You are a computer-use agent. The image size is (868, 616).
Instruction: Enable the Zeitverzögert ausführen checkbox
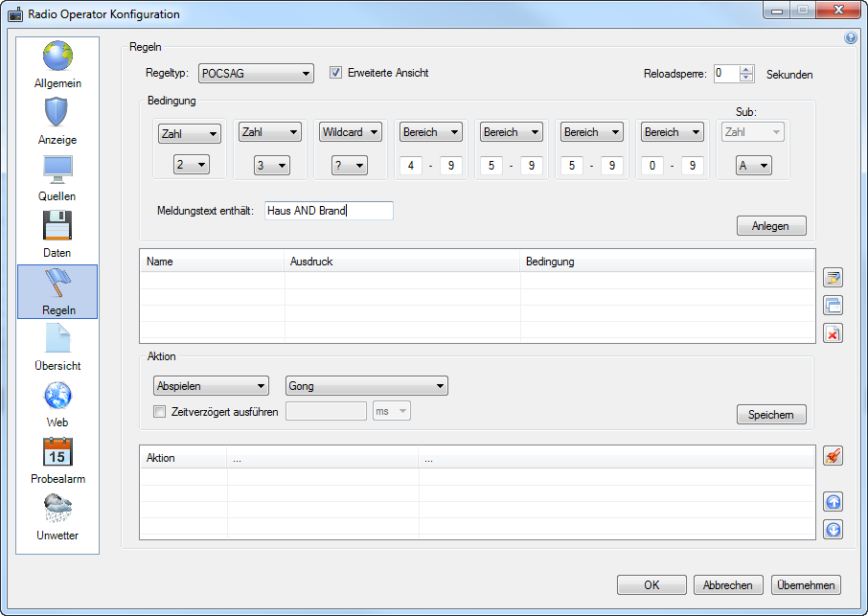click(159, 412)
